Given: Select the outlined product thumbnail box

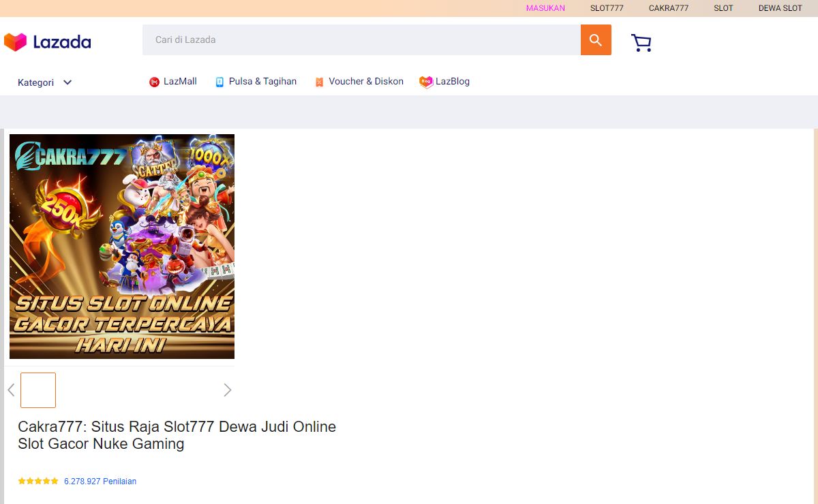Looking at the screenshot, I should point(38,390).
